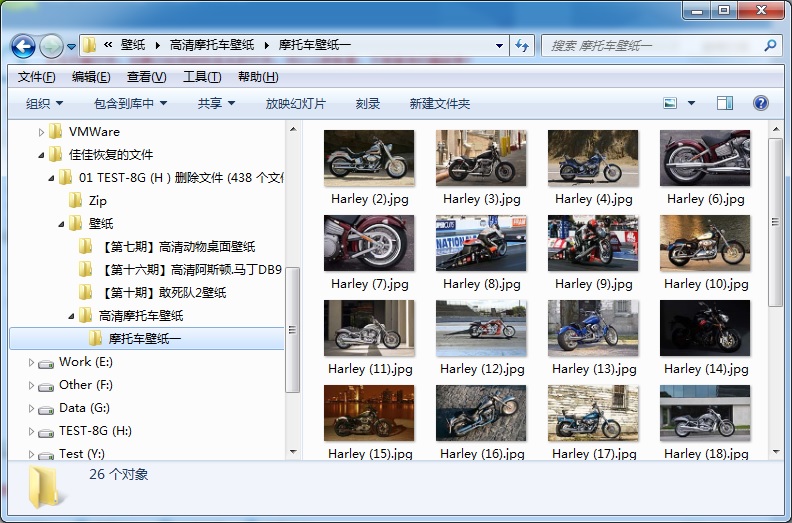Toggle the preview pane icon

[725, 103]
